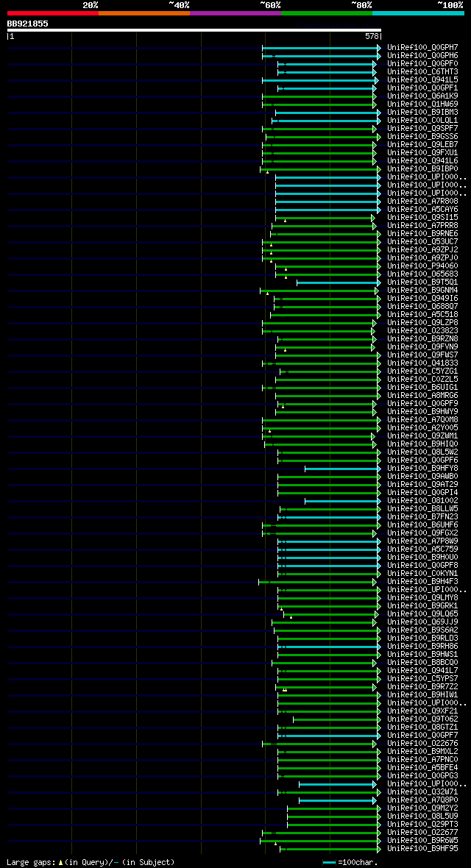
Task: Select the UniRef100_A7PRR8 label
Action: tap(422, 225)
